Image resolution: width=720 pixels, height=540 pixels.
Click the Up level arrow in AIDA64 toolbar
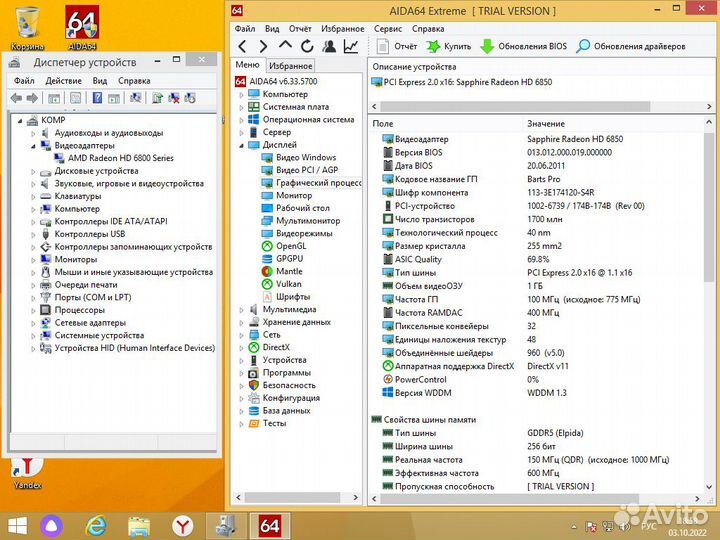[285, 46]
